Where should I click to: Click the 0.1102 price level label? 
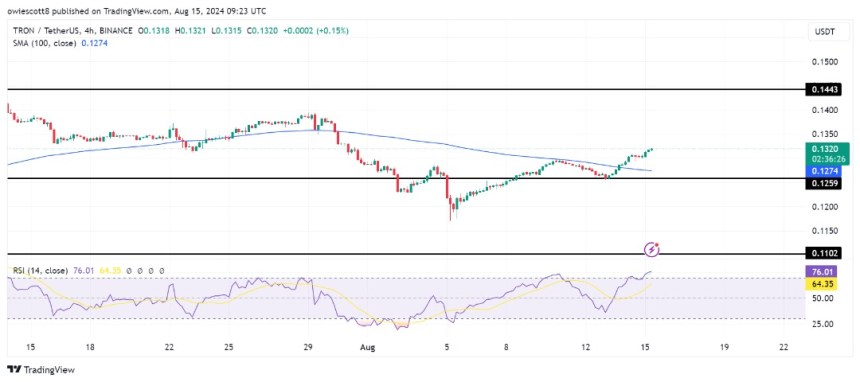[x=822, y=254]
